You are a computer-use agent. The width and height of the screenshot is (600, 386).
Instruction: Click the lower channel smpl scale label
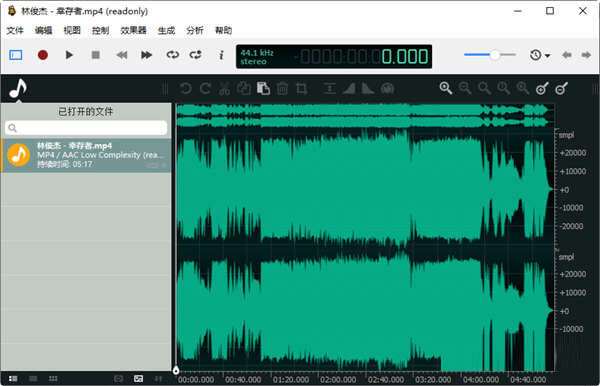click(566, 257)
